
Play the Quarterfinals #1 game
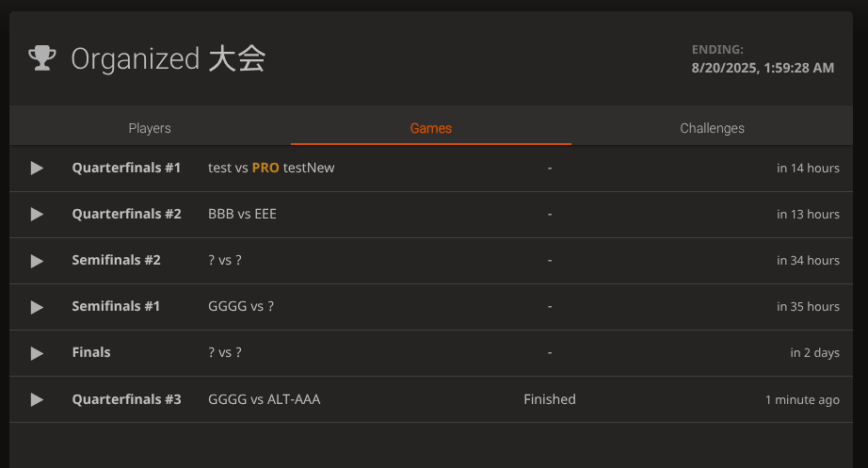point(37,169)
